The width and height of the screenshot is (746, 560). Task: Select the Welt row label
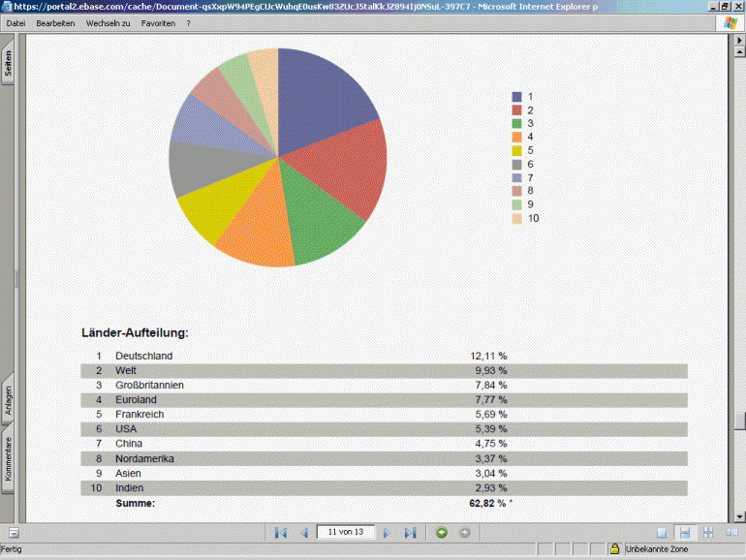coord(126,371)
